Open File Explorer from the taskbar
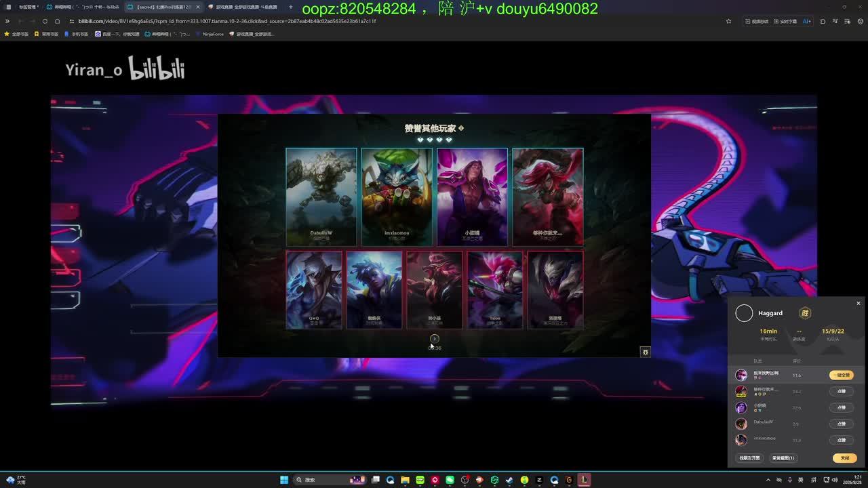This screenshot has width=868, height=488. pyautogui.click(x=406, y=480)
